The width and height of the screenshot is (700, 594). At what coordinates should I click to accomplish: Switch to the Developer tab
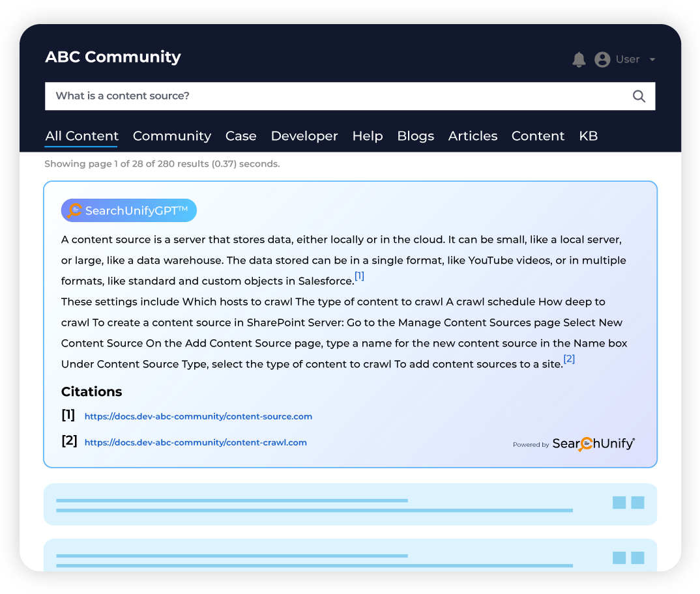tap(304, 135)
